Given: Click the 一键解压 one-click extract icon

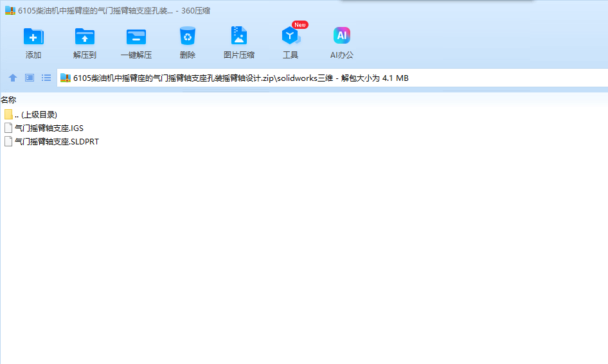Looking at the screenshot, I should (136, 37).
